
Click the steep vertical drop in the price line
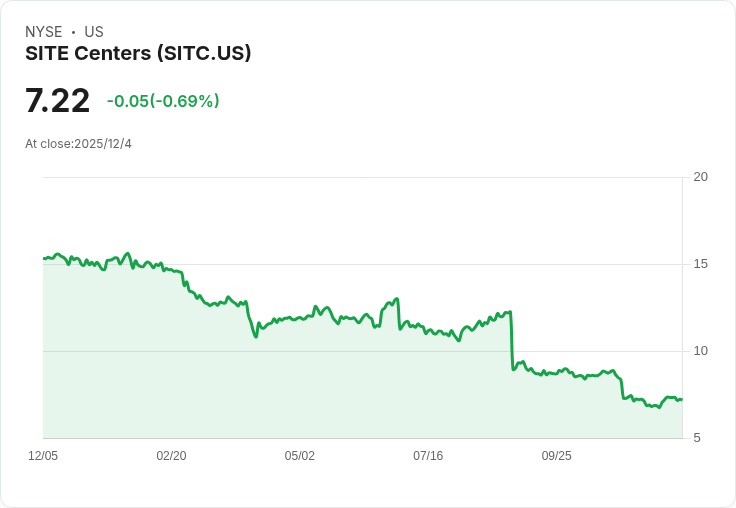511,340
